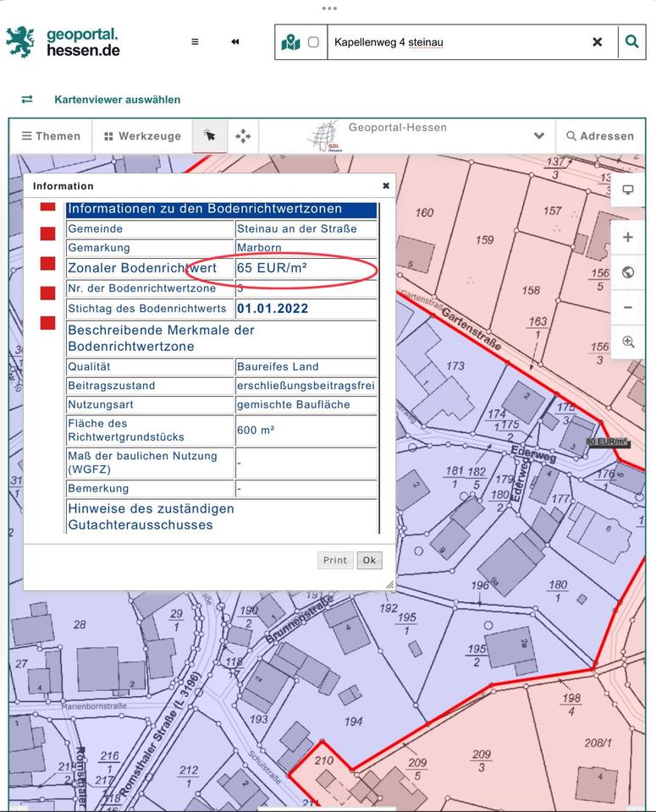Run search with the magnifying glass button
Viewport: 656px width, 812px height.
pyautogui.click(x=631, y=41)
